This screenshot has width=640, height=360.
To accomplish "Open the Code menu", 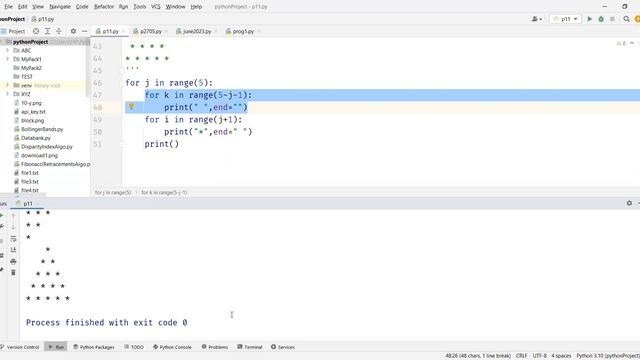I will [82, 7].
